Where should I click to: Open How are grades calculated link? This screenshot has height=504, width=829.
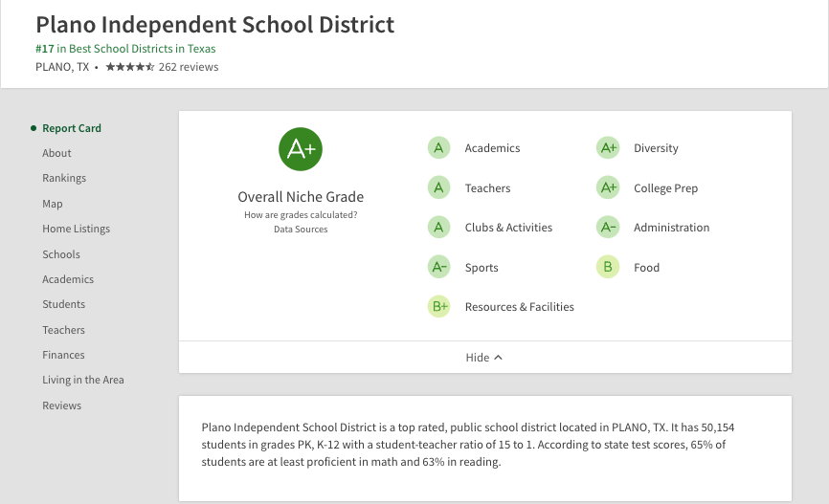pyautogui.click(x=301, y=215)
